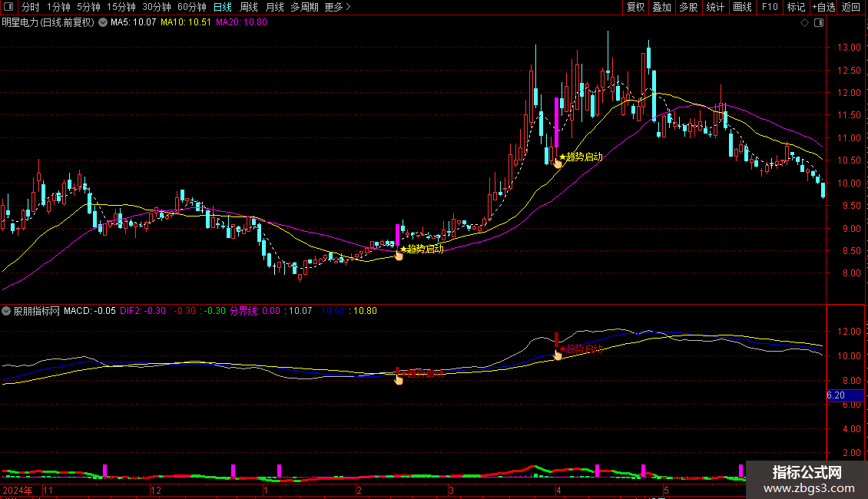Switch to 分时 view

point(31,7)
